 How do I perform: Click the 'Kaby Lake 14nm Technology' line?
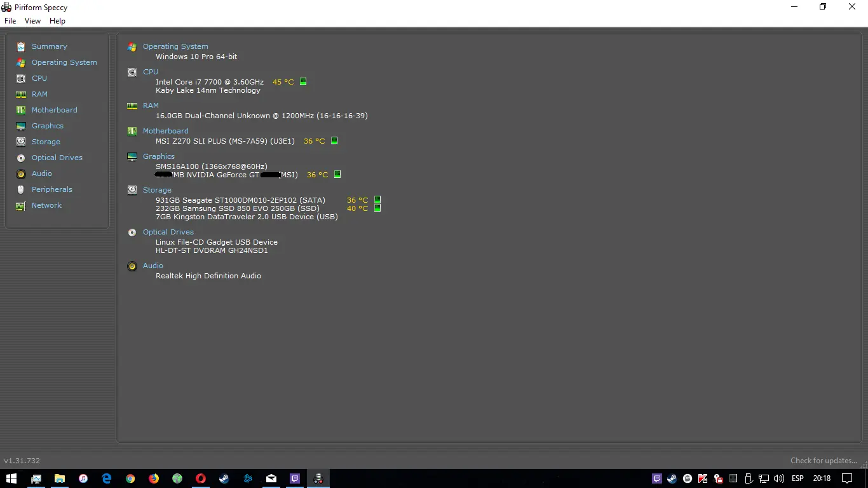pos(208,90)
